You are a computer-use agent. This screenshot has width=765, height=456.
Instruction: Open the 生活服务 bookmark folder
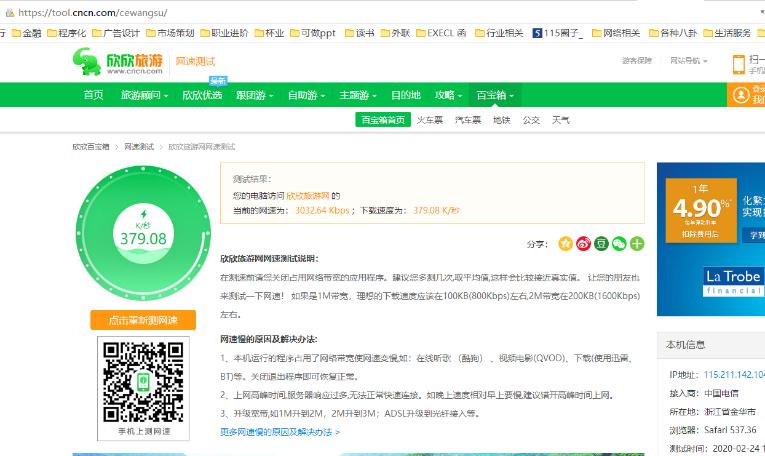tap(727, 33)
